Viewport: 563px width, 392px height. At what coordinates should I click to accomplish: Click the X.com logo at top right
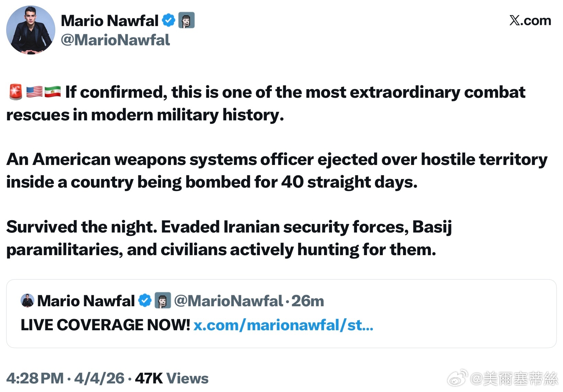530,21
